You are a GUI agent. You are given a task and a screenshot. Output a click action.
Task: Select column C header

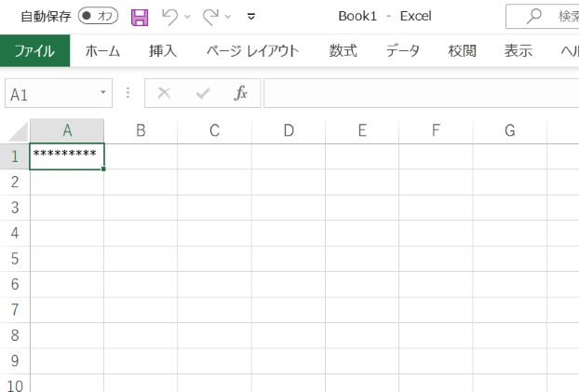tap(214, 131)
